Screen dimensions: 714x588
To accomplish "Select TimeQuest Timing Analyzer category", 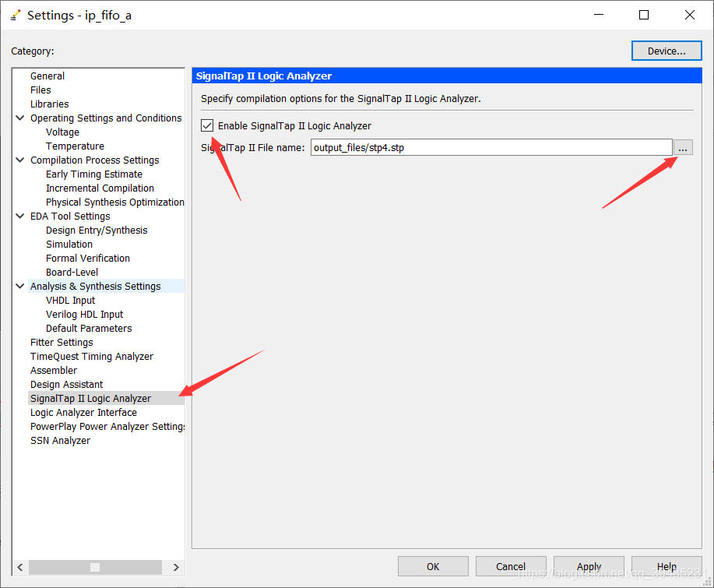I will pyautogui.click(x=92, y=357).
